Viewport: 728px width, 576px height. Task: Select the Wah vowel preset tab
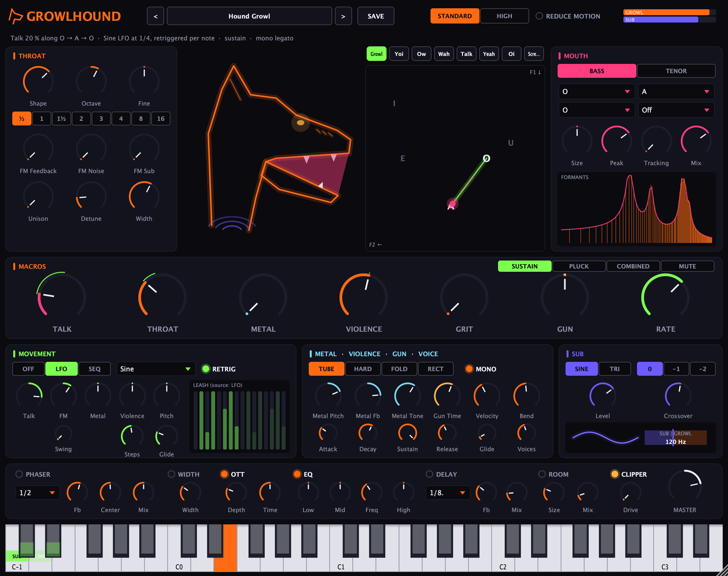point(444,54)
